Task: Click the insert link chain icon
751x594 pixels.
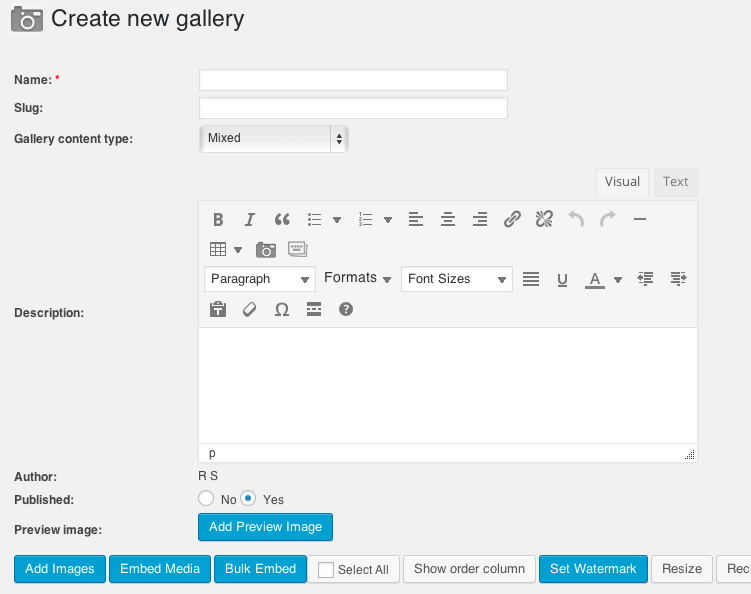Action: [x=512, y=220]
